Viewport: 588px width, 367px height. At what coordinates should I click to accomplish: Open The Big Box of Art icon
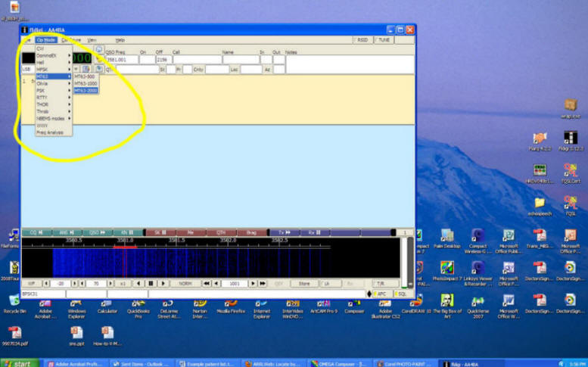447,306
